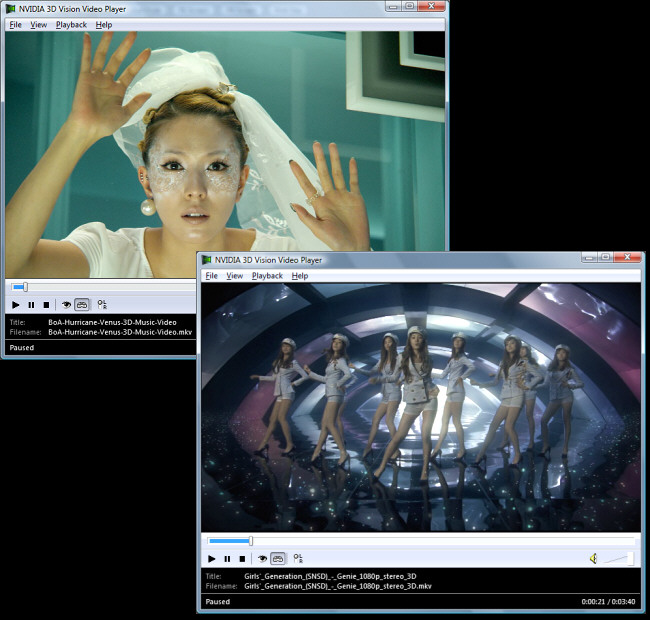Viewport: 650px width, 620px height.
Task: Maximize the Genie player window
Action: [605, 257]
